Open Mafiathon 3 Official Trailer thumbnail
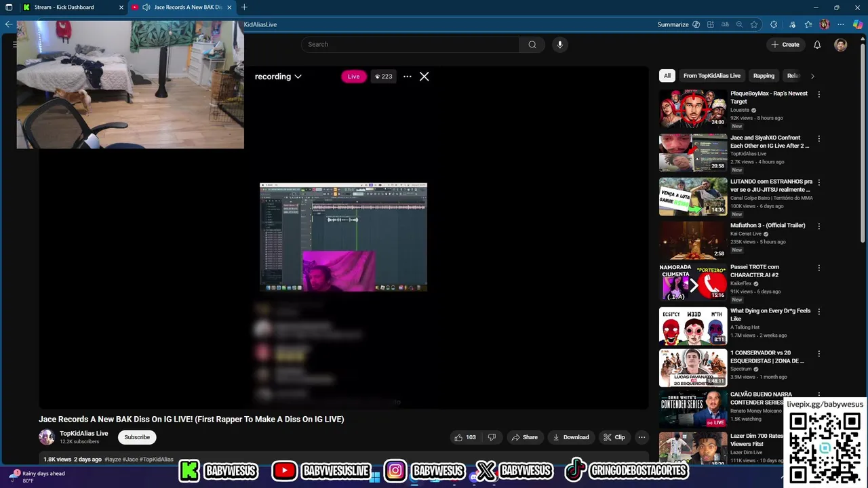The height and width of the screenshot is (488, 868). pyautogui.click(x=693, y=240)
